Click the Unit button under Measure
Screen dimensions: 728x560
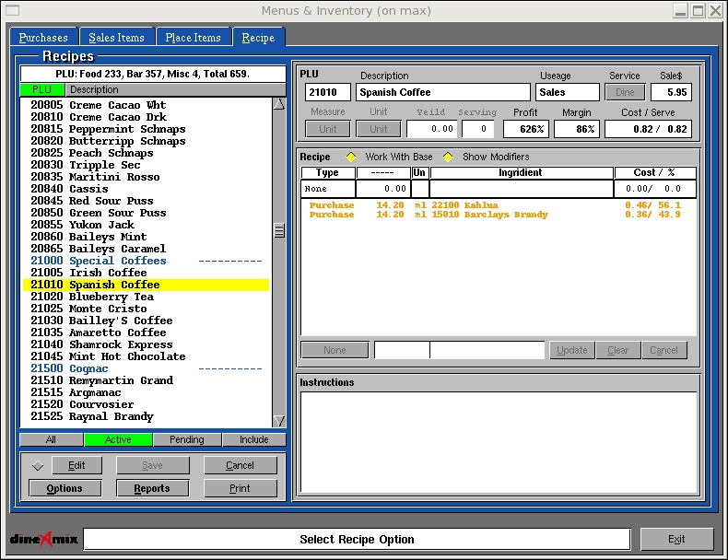(328, 129)
